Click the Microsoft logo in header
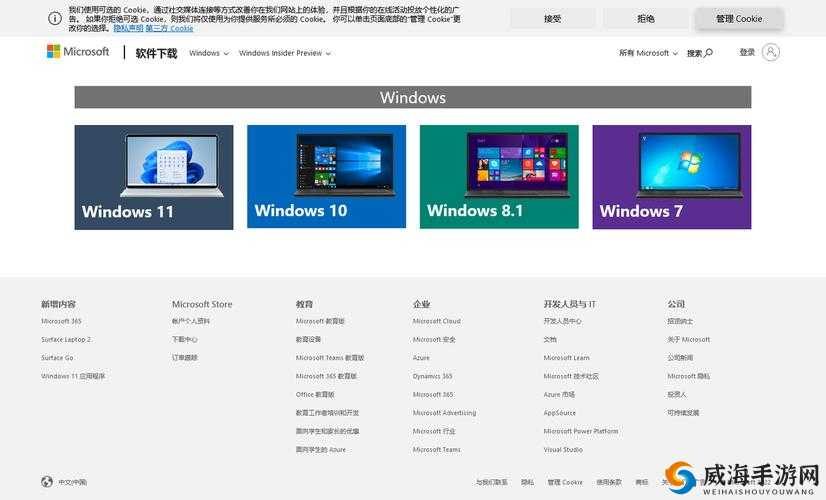The height and width of the screenshot is (500, 826). pos(77,51)
